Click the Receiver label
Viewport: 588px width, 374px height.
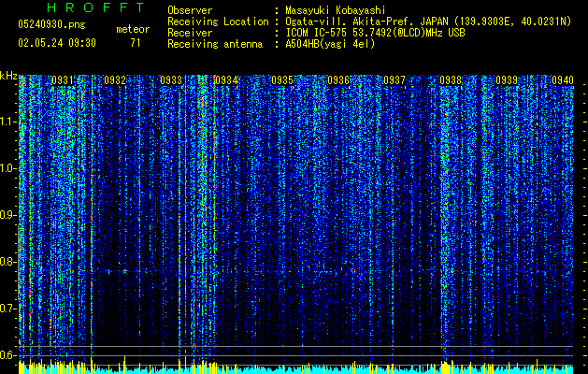click(190, 33)
